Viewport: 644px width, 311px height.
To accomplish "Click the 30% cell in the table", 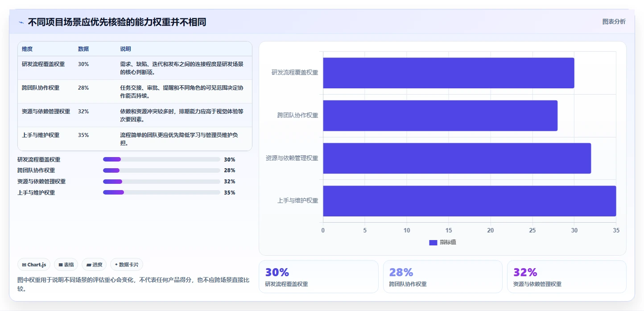I will (x=83, y=64).
